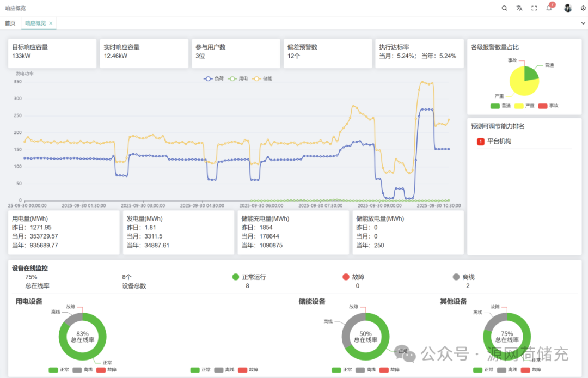
Task: Open the settings gear icon
Action: pos(583,8)
